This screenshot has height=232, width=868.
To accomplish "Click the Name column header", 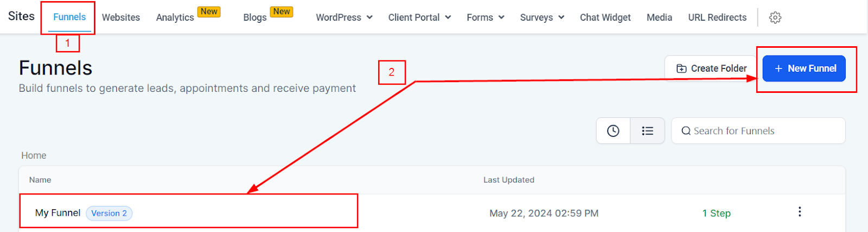I will [40, 180].
